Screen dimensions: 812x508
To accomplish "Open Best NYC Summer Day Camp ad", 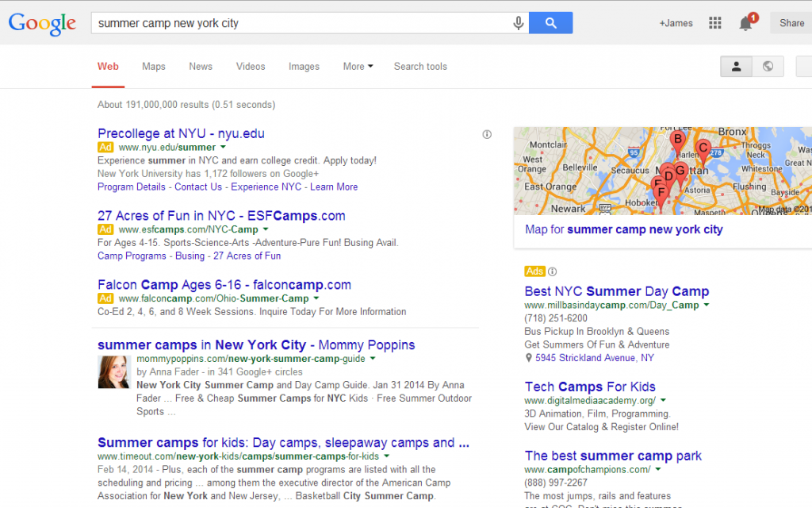I will [x=616, y=291].
